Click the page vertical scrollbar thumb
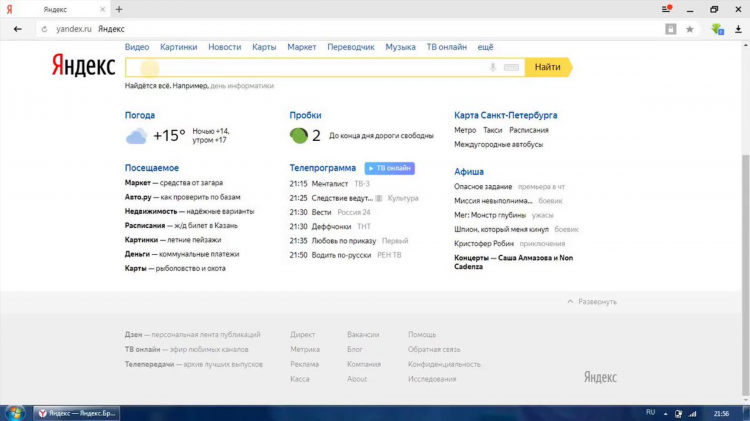 pos(745,275)
